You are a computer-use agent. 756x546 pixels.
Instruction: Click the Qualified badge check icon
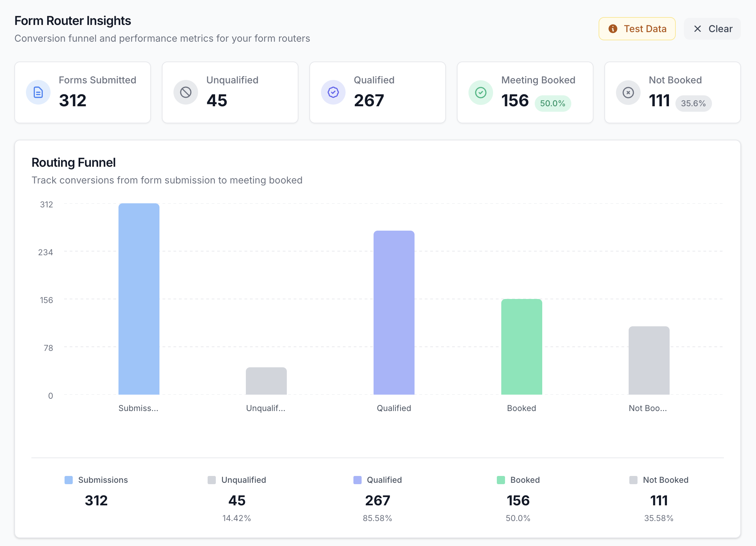[333, 92]
